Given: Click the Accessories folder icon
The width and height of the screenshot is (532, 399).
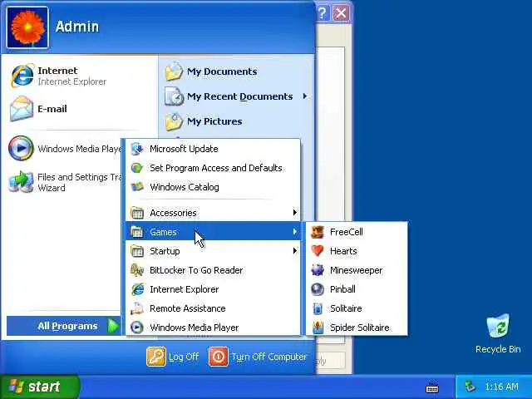Looking at the screenshot, I should point(137,213).
